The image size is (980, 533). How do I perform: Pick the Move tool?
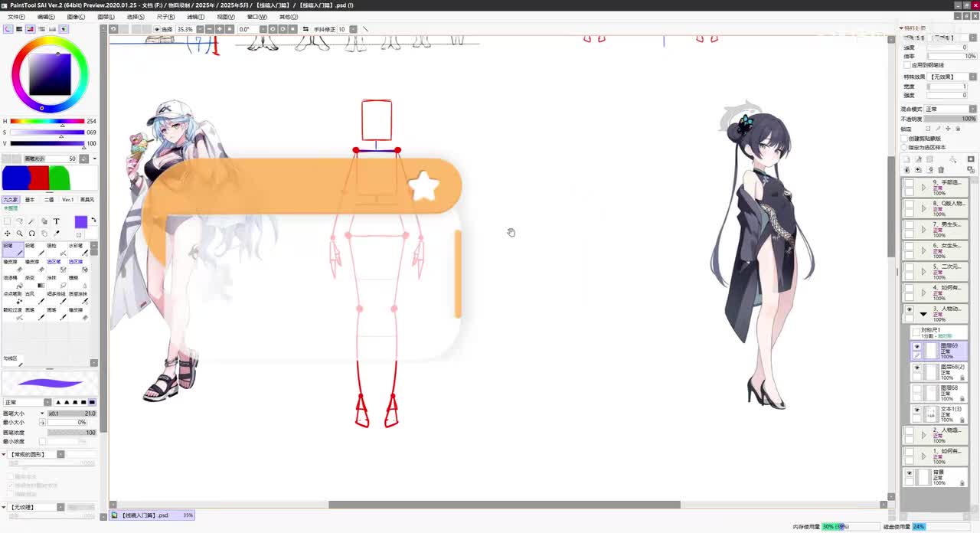point(8,234)
